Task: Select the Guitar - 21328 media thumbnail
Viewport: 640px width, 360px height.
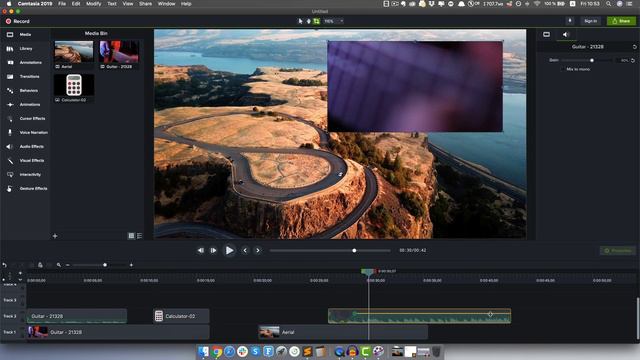Action: [x=119, y=55]
